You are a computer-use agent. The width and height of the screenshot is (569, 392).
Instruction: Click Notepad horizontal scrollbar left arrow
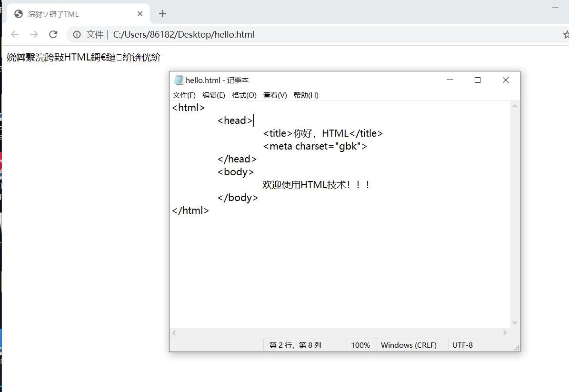click(x=174, y=332)
